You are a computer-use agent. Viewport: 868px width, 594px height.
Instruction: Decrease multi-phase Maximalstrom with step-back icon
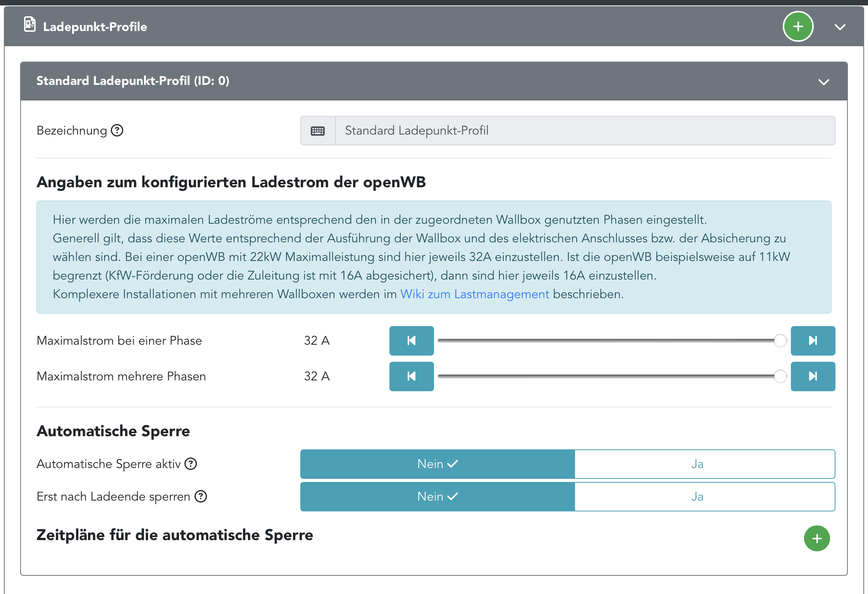[411, 376]
